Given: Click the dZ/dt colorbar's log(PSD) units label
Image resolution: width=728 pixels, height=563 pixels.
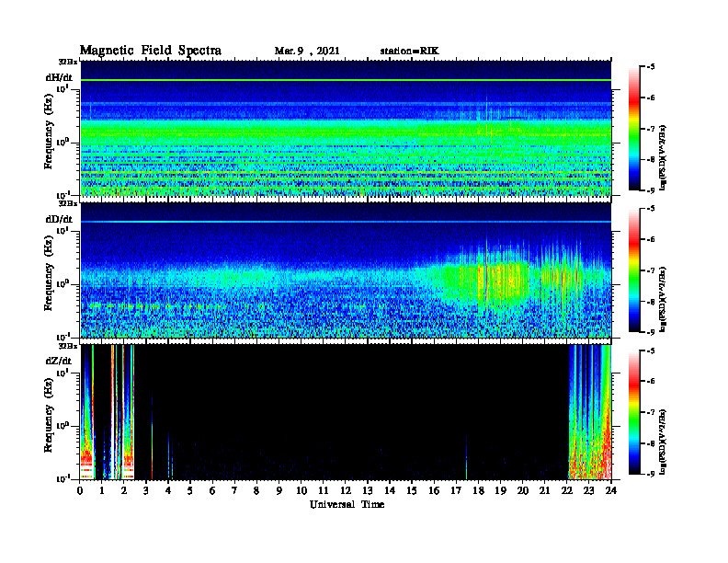Looking at the screenshot, I should (663, 442).
